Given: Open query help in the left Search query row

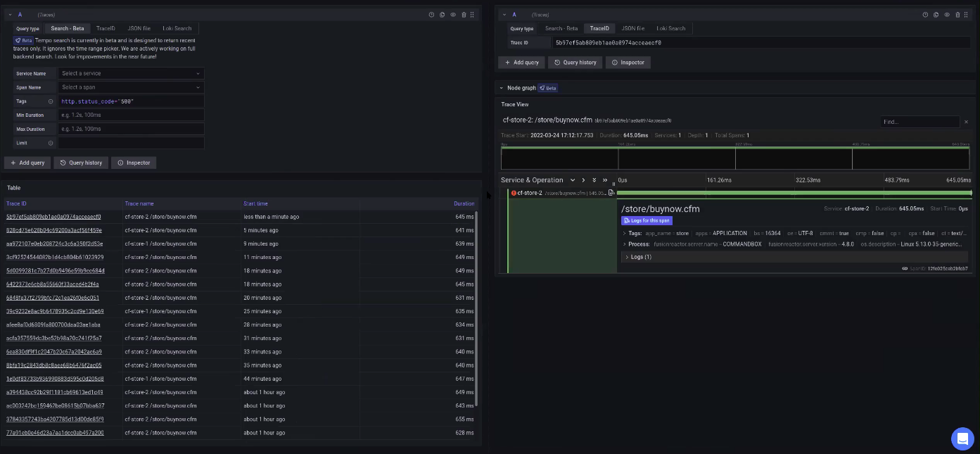Looking at the screenshot, I should (431, 14).
